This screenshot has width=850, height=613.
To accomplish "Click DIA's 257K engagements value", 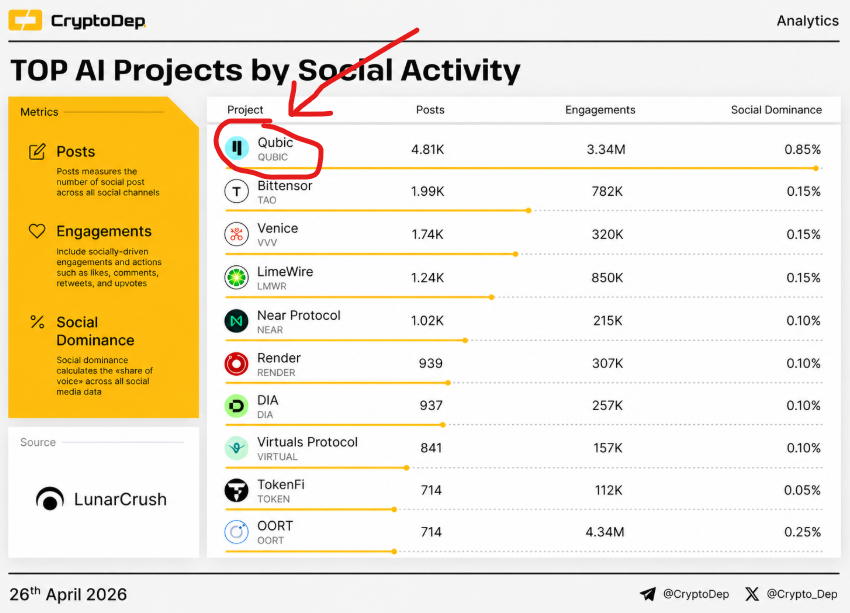I will (x=607, y=406).
